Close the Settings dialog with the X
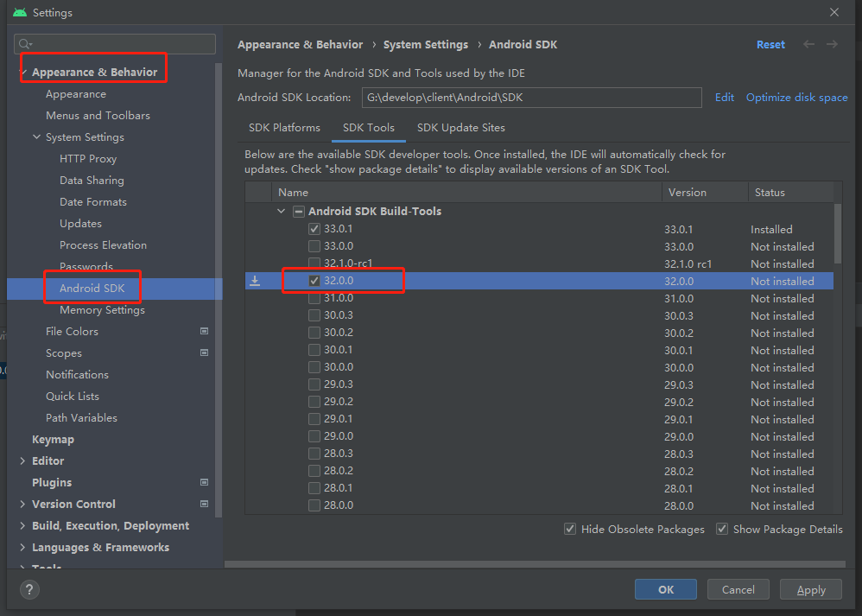Image resolution: width=862 pixels, height=616 pixels. (834, 12)
